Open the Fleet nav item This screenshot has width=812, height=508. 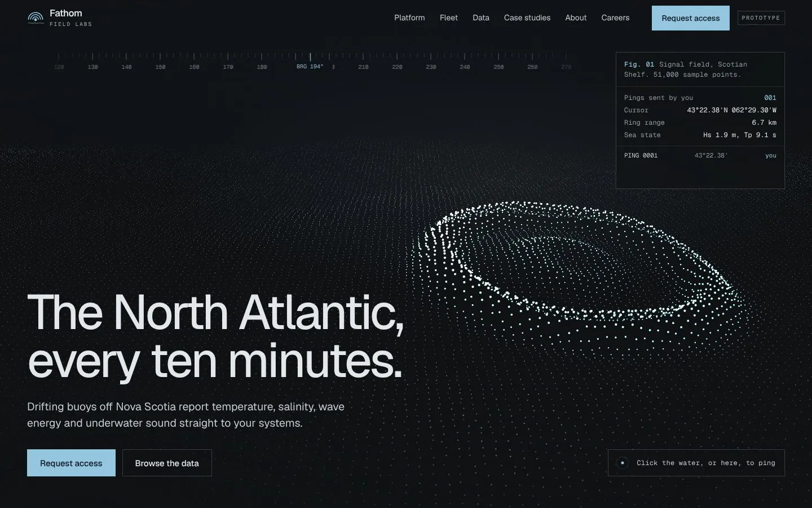click(449, 17)
